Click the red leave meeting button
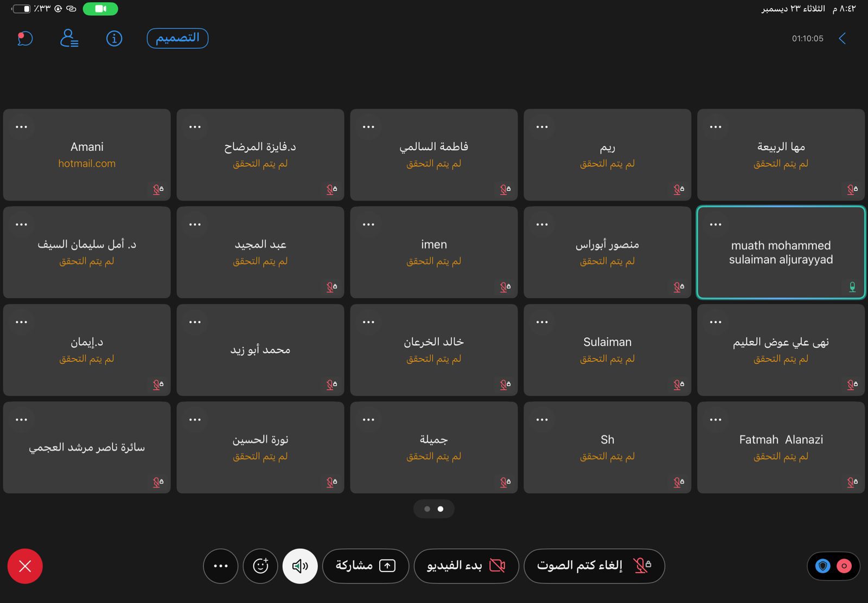 click(25, 566)
